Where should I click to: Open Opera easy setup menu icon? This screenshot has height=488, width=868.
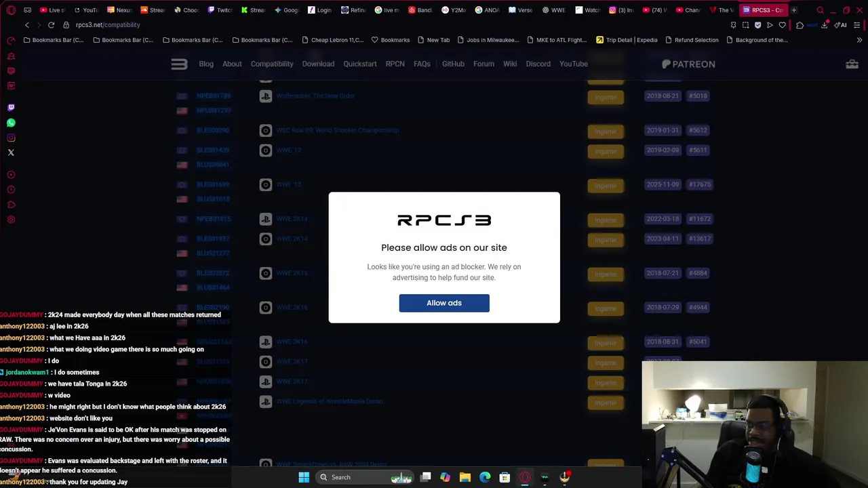click(857, 25)
